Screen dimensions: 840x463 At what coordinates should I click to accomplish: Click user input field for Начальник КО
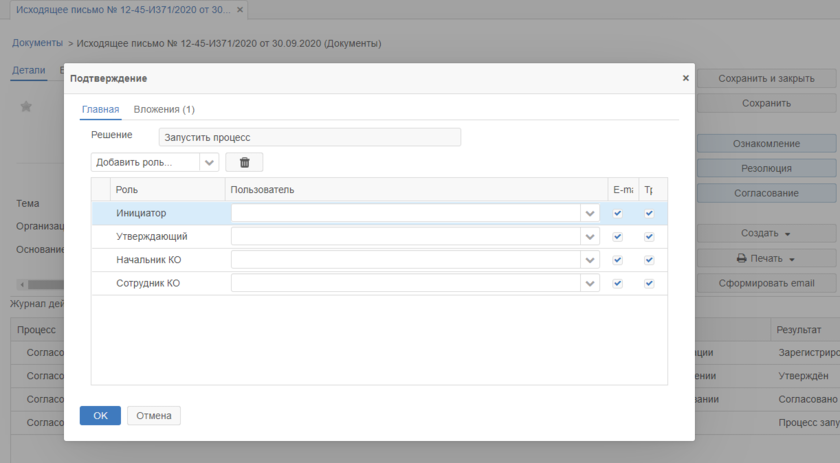pyautogui.click(x=405, y=260)
